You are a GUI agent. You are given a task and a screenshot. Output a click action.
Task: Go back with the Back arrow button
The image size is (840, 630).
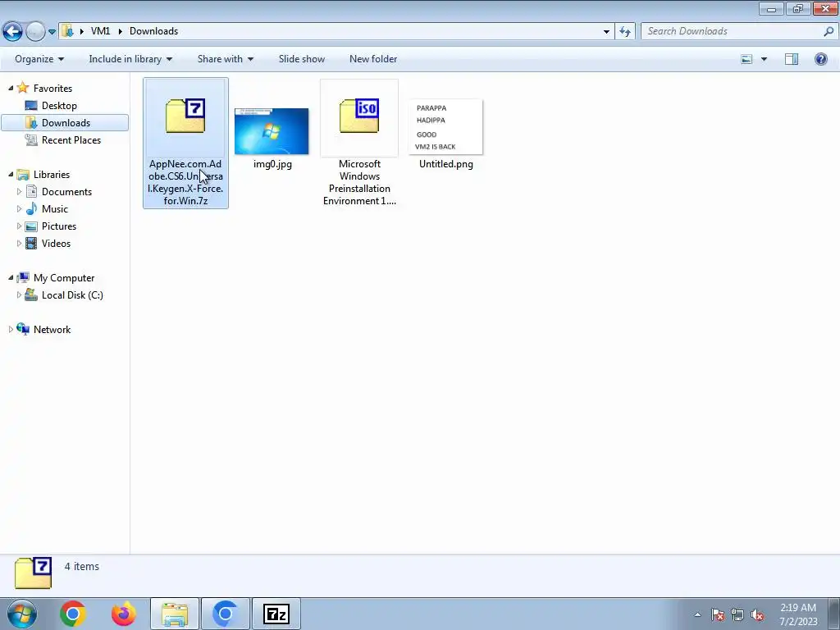[13, 32]
